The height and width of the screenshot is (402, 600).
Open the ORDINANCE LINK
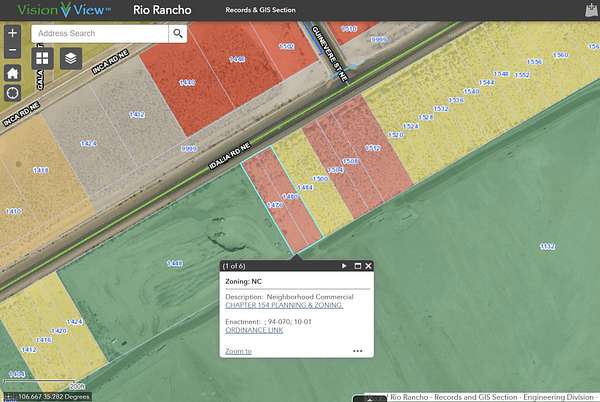[x=254, y=329]
